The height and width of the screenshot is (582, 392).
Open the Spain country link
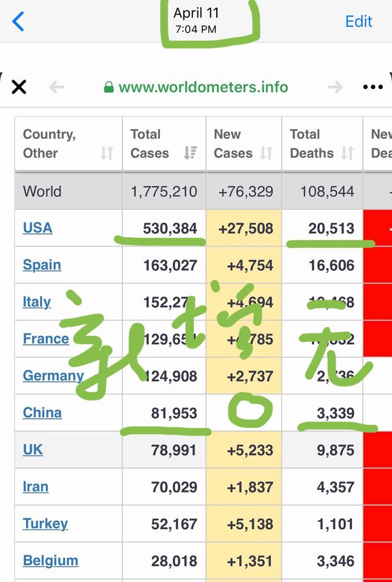click(x=42, y=265)
